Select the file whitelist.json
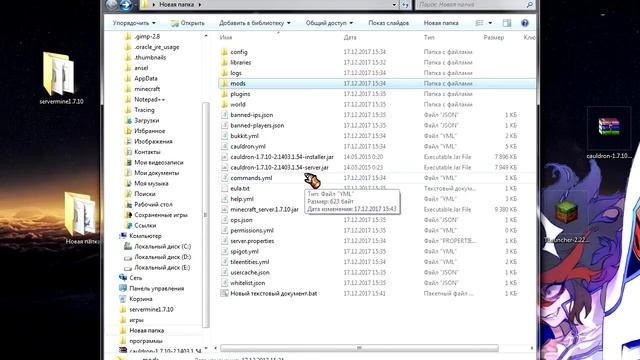This screenshot has width=640, height=360. pyautogui.click(x=247, y=283)
